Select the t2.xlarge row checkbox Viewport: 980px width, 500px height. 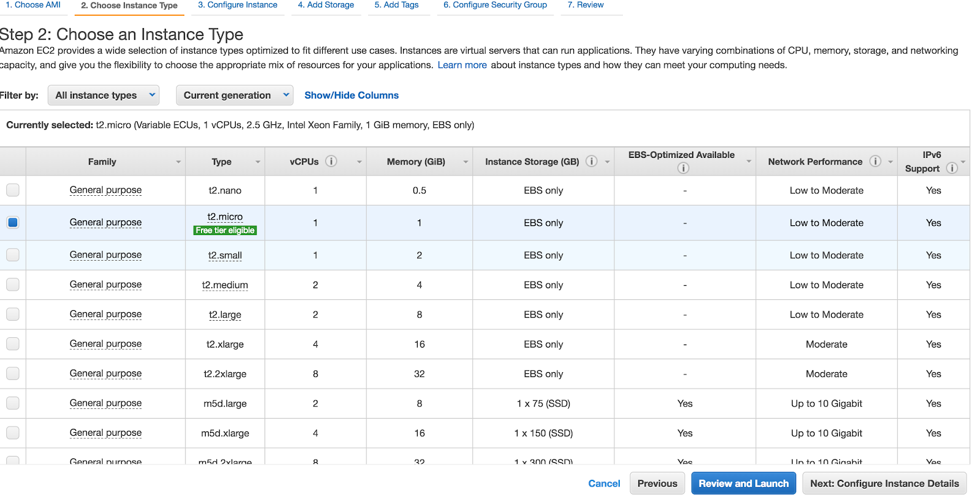click(13, 344)
